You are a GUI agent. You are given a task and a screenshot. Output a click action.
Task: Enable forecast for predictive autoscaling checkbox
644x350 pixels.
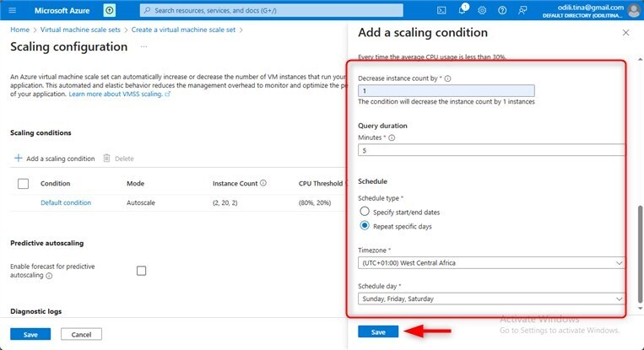(141, 271)
